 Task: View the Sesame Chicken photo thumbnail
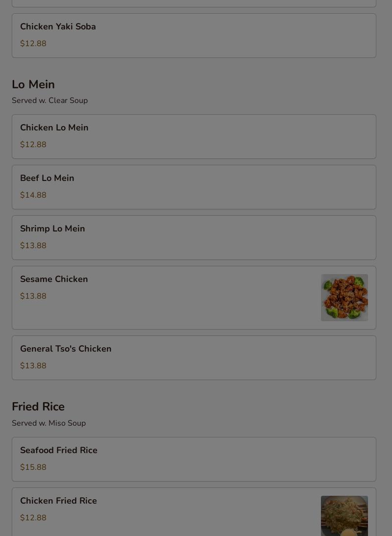point(344,297)
